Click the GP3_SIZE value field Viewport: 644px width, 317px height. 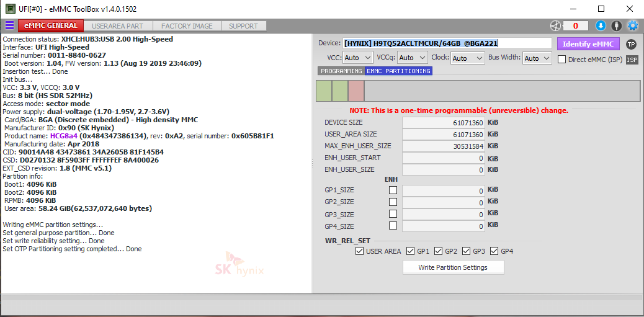coord(444,214)
